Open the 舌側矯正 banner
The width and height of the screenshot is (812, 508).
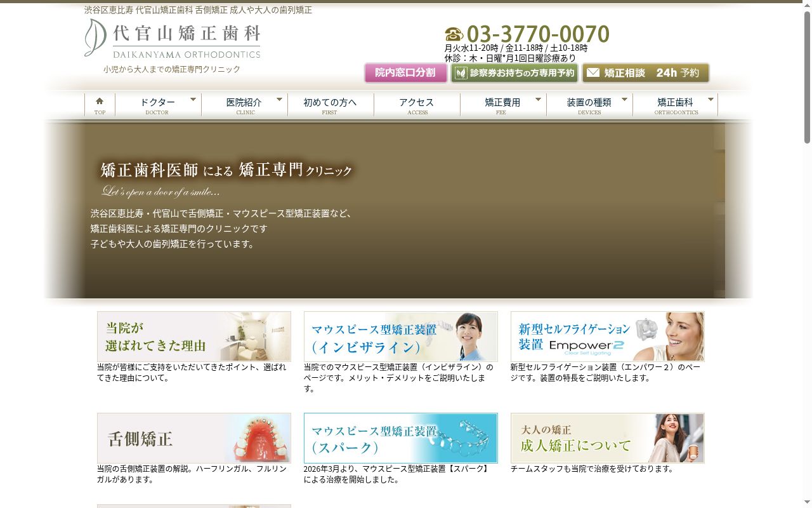tap(194, 438)
